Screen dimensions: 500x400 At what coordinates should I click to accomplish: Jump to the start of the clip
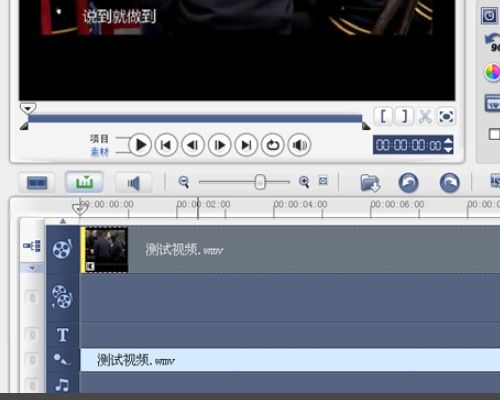click(x=166, y=145)
